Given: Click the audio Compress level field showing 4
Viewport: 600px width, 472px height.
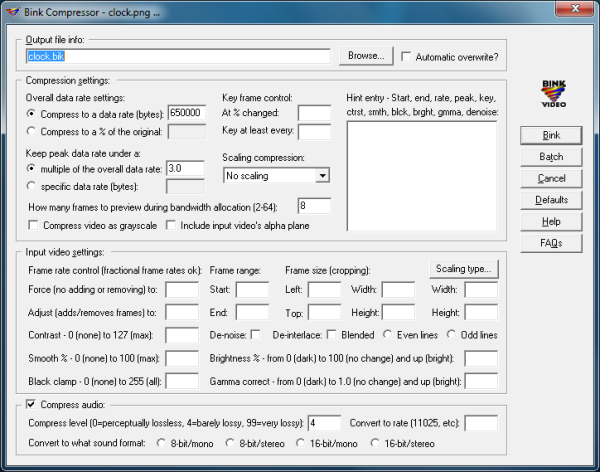Looking at the screenshot, I should pyautogui.click(x=324, y=423).
